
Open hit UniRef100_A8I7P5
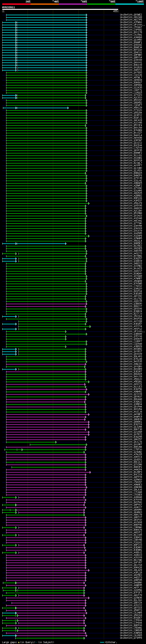131,20
